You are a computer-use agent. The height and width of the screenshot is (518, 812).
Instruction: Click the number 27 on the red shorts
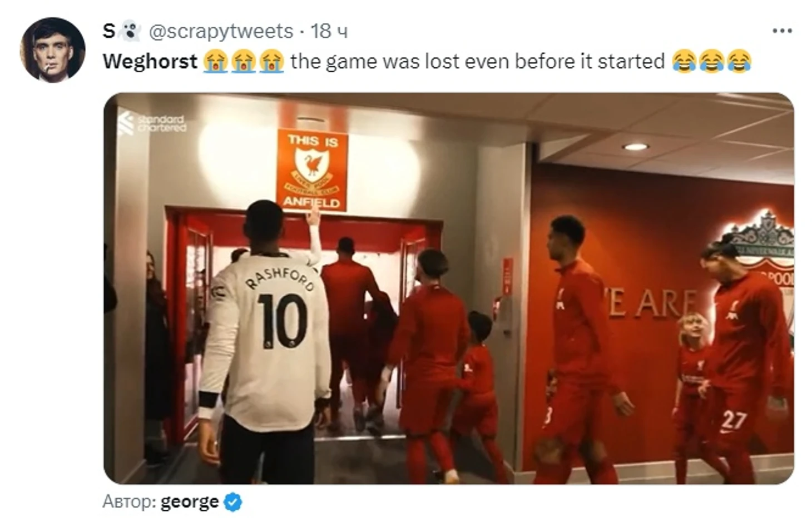click(x=733, y=420)
